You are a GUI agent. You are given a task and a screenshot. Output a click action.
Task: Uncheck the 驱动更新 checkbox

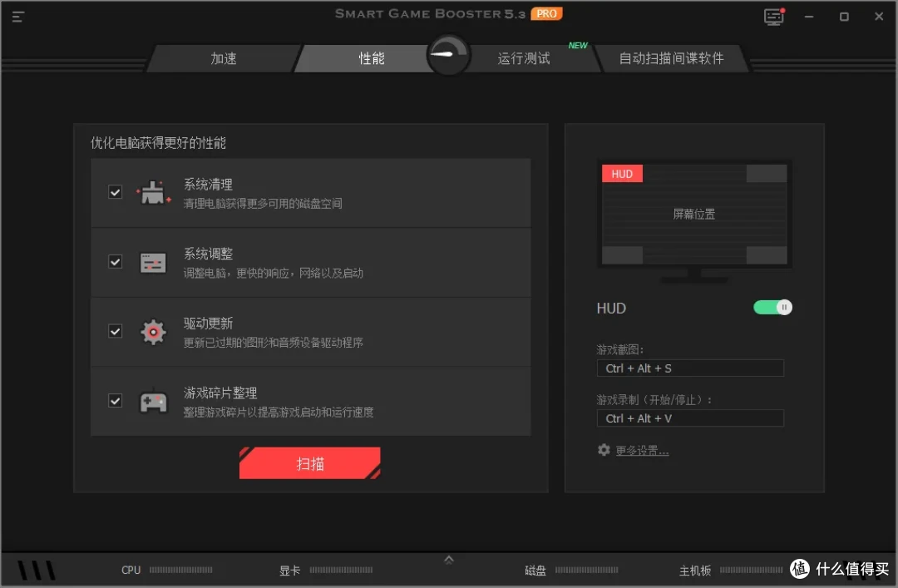tap(115, 331)
